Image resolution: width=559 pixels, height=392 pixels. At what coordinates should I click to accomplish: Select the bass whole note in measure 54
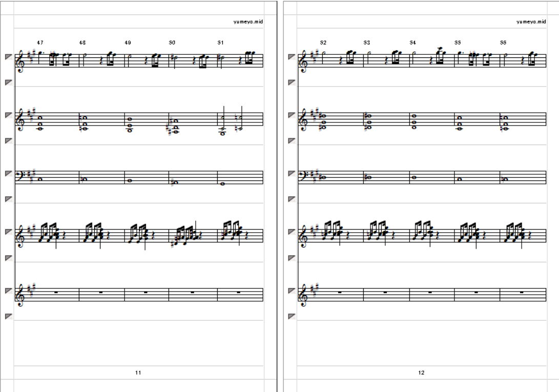[414, 177]
